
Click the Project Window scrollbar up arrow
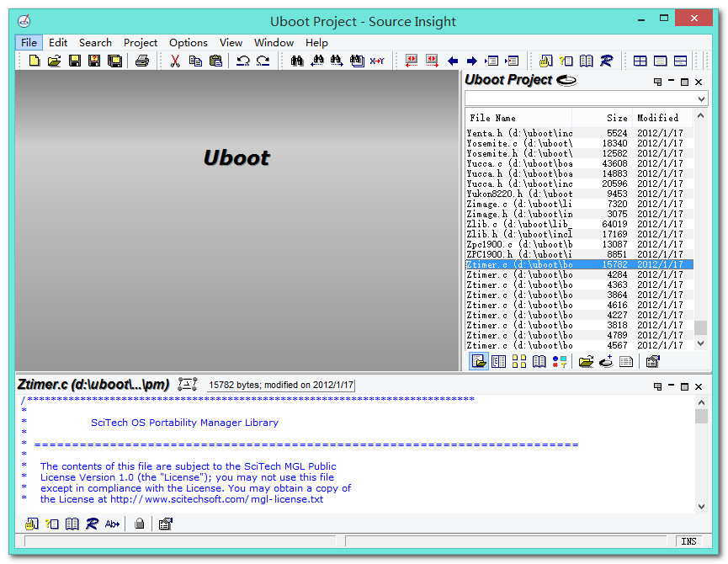point(700,115)
